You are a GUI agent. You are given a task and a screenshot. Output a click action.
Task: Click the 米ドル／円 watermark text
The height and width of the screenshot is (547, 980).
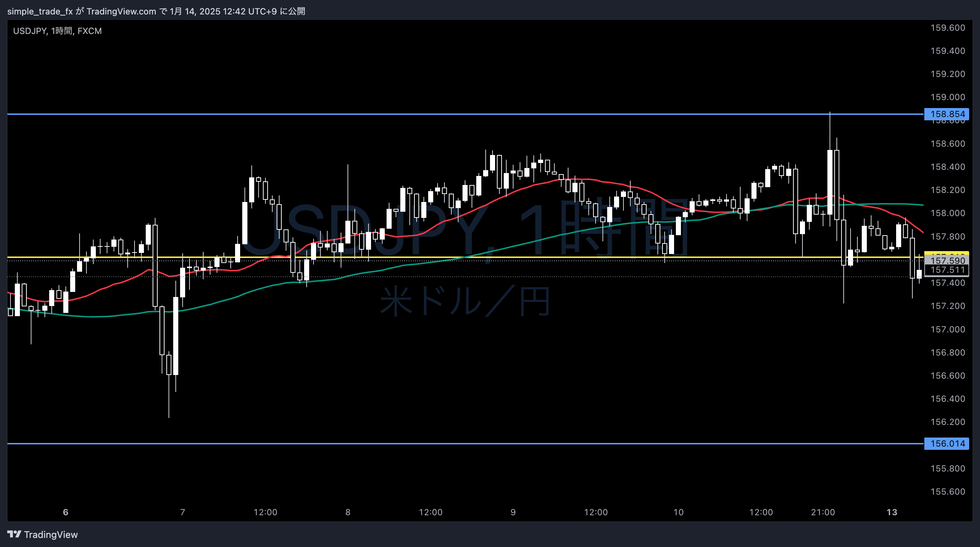pyautogui.click(x=465, y=301)
